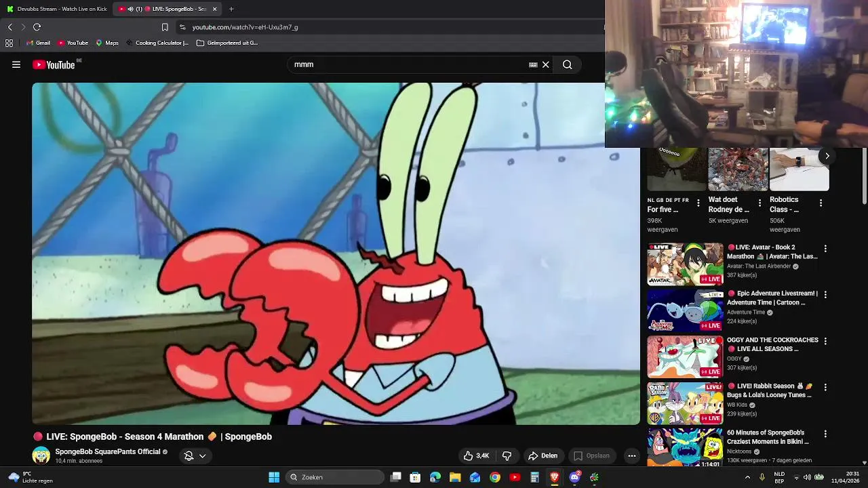Open options for 60 Minutes of SpongeBob's
The width and height of the screenshot is (868, 488).
point(825,434)
